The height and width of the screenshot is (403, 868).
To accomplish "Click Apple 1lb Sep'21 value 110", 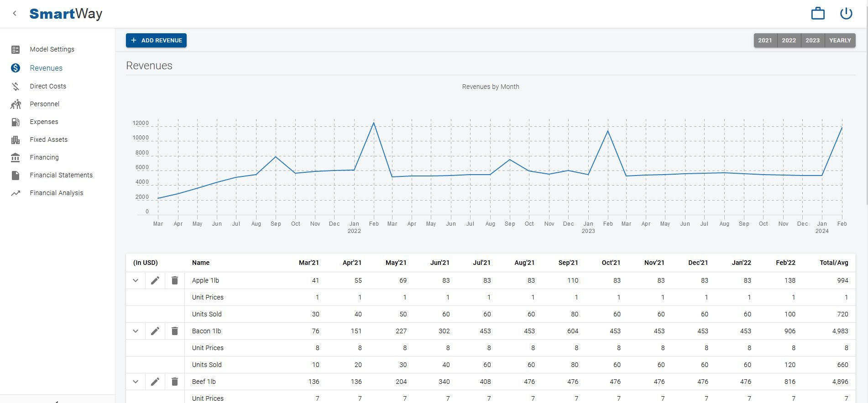I will (x=573, y=280).
